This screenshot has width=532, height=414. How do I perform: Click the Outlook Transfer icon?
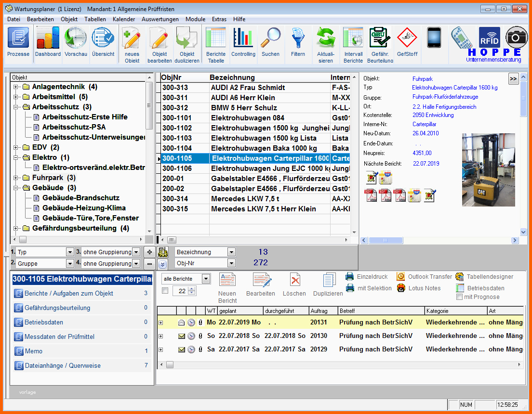401,277
